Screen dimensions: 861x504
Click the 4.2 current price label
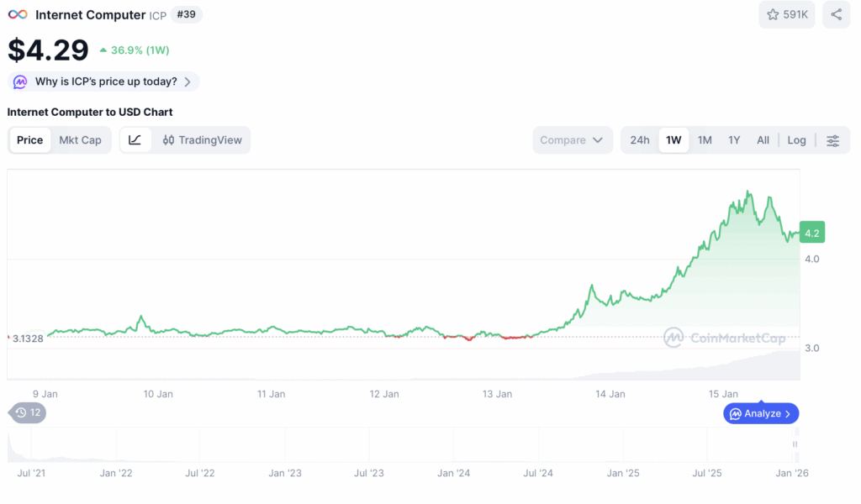[x=811, y=233]
